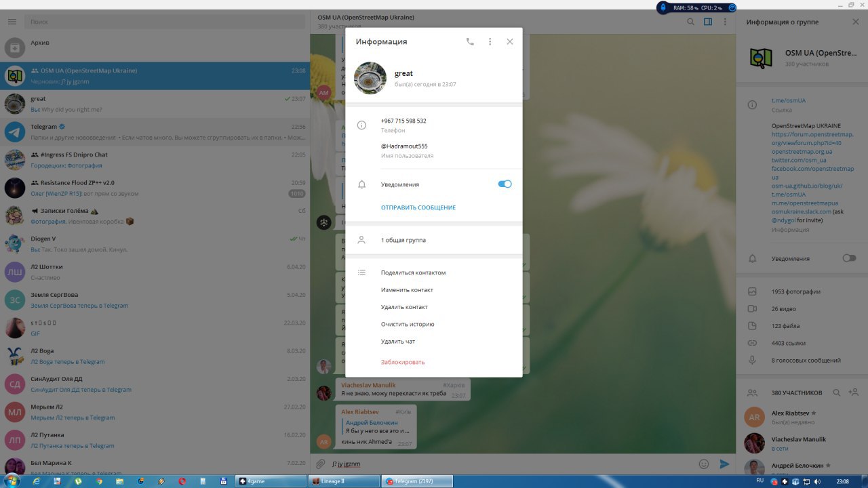This screenshot has width=868, height=488.
Task: Open #Ingress FS Dnipro Chat
Action: pos(155,159)
